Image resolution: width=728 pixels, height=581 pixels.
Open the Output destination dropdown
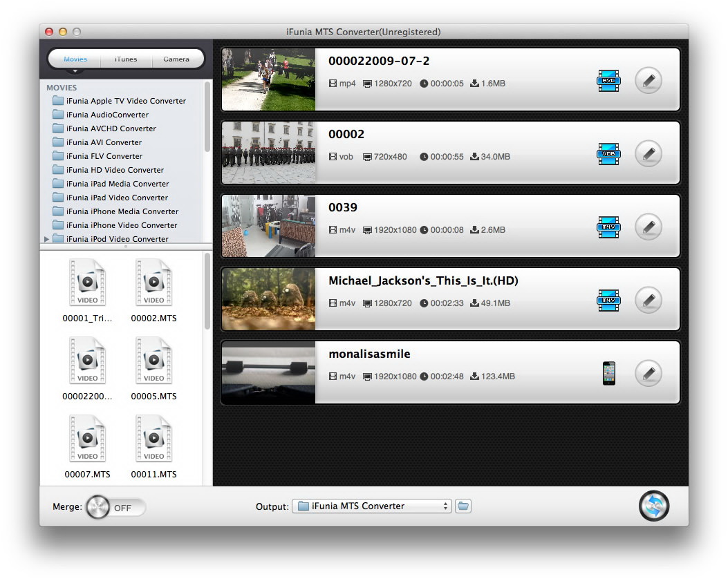tap(372, 506)
